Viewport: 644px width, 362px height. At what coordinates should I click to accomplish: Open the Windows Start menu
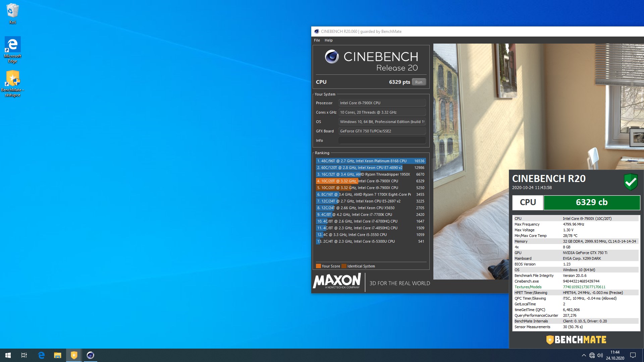click(x=8, y=355)
